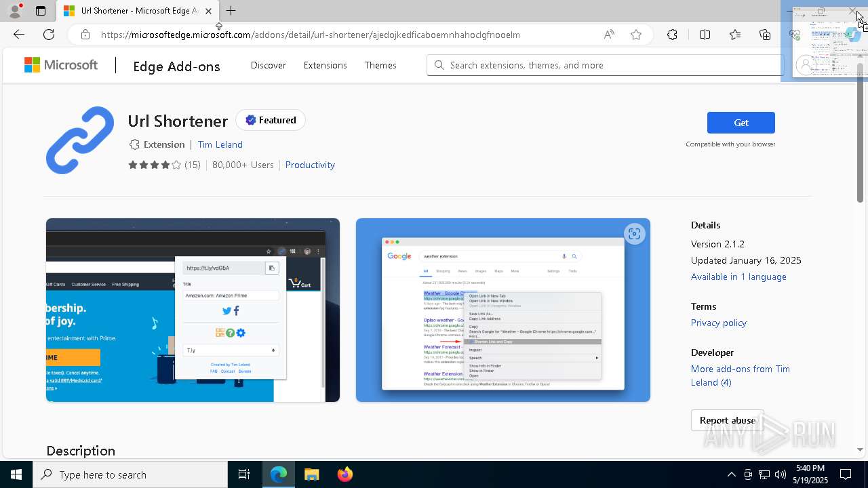Click the search magnifier icon in add-ons search
This screenshot has height=488, width=868.
[439, 65]
